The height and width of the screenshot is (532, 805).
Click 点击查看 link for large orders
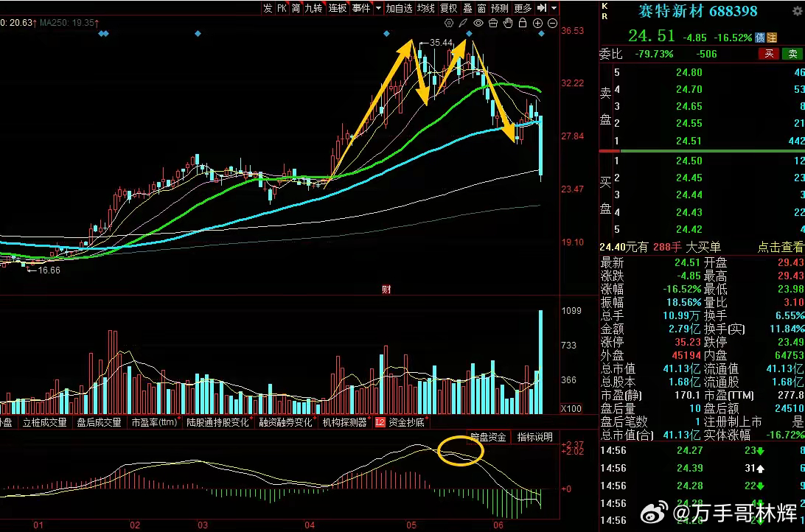tap(781, 248)
